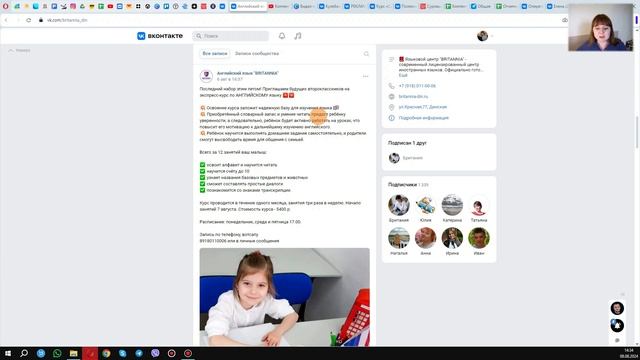Open WhatsApp from the taskbar
The image size is (640, 360).
[x=57, y=353]
